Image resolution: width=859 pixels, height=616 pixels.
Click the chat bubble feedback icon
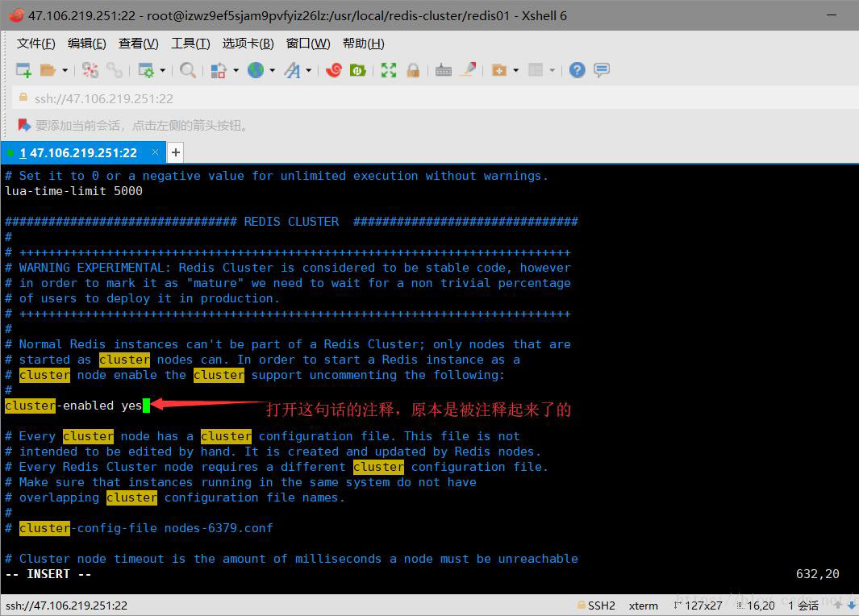pyautogui.click(x=602, y=70)
